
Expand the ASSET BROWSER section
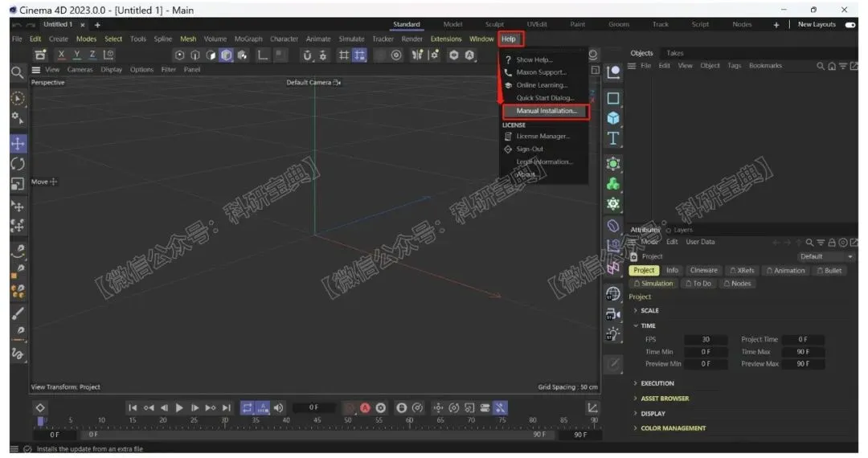pos(661,399)
